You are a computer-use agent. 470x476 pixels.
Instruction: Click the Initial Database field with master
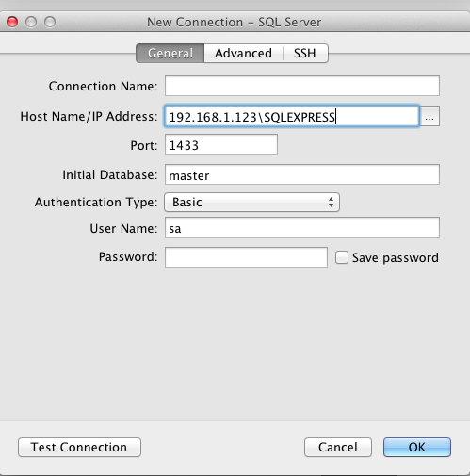(x=302, y=174)
